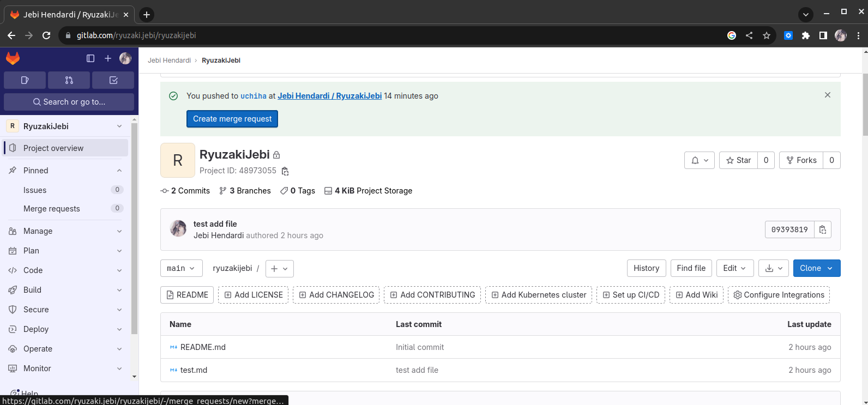Open the RyuzakiJebi project switcher in the sidebar
868x405 pixels.
(x=65, y=126)
